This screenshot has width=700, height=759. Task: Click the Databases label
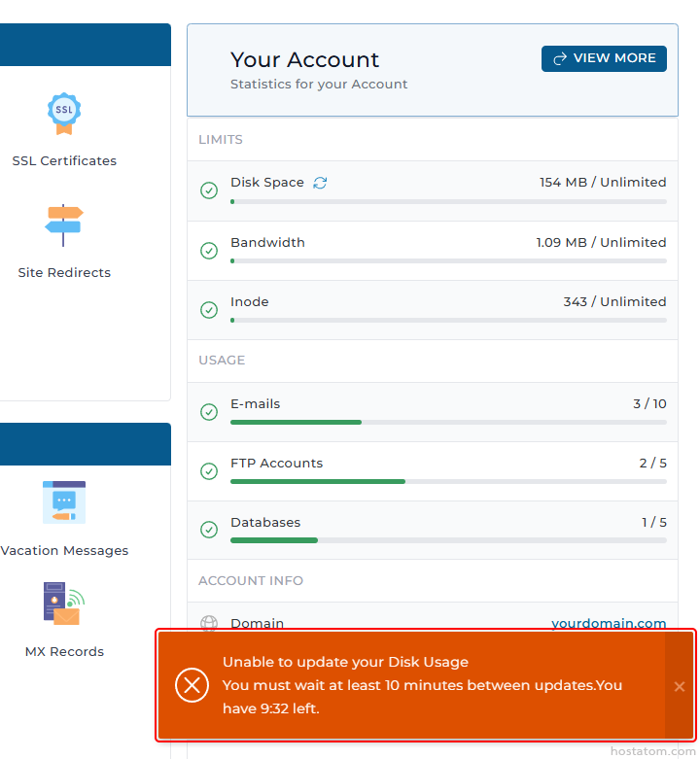tap(265, 522)
